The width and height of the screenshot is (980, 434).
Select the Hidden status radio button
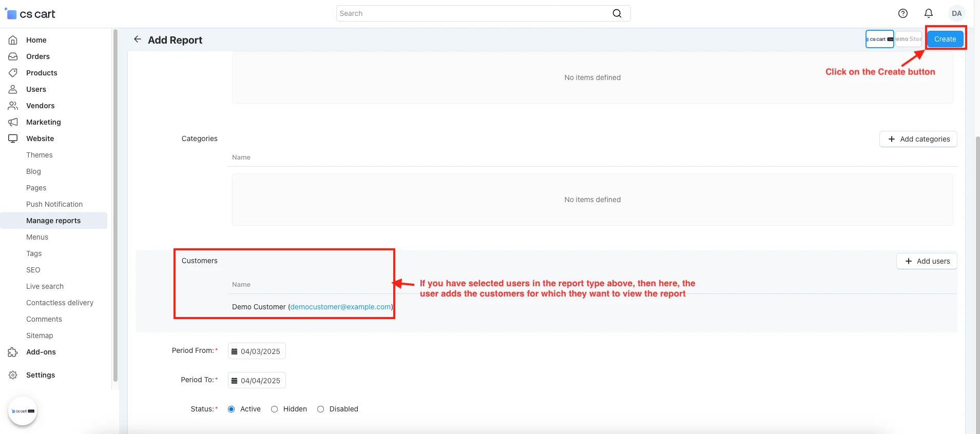275,409
